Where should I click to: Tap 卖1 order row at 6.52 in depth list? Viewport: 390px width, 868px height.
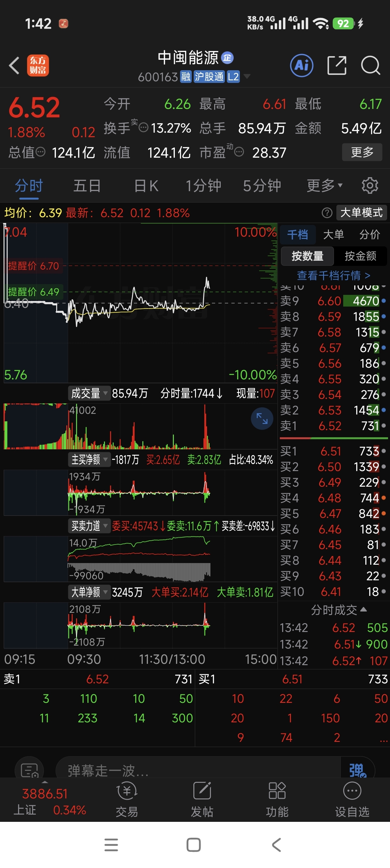(x=333, y=426)
